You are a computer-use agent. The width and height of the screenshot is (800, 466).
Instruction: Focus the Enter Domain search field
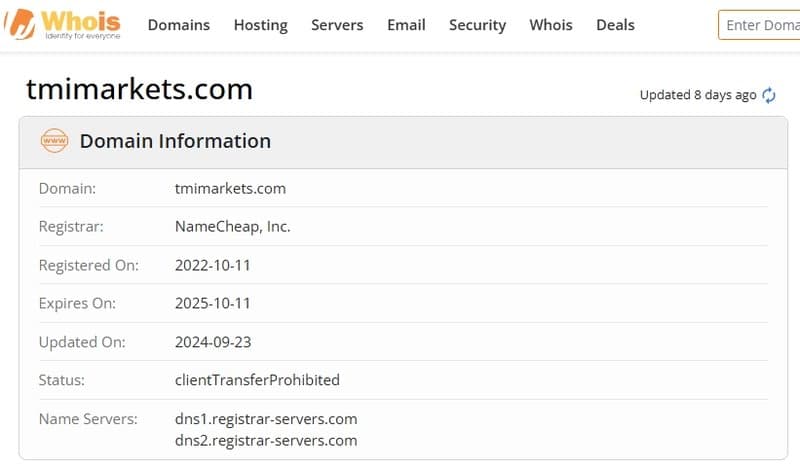(x=760, y=25)
